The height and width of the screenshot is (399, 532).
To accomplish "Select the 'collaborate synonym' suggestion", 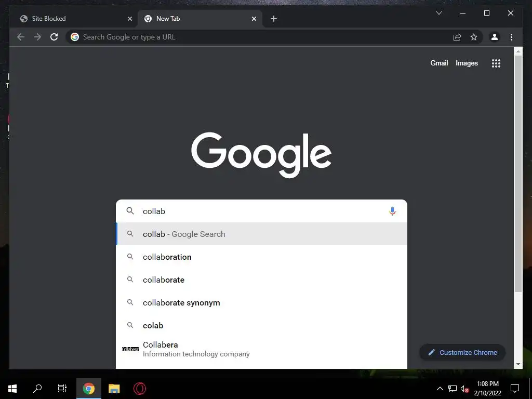I will (x=261, y=302).
